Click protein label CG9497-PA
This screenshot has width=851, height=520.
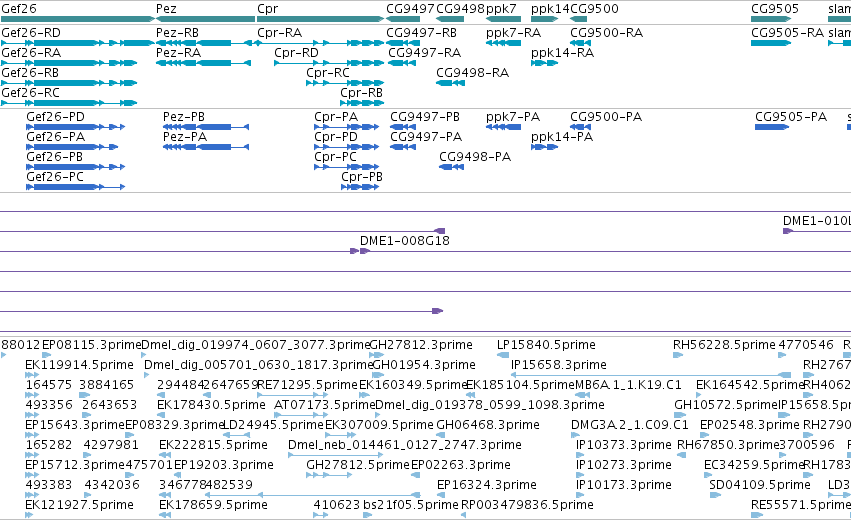pos(426,137)
